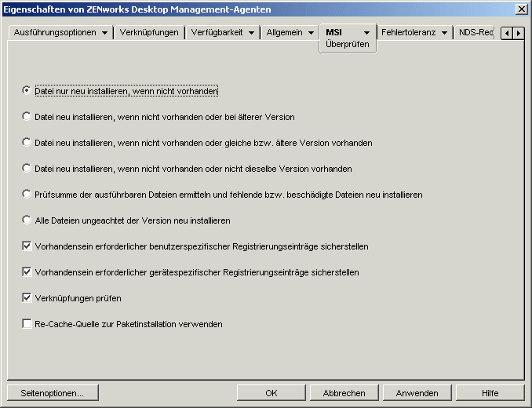Screen dimensions: 532x408
Task: Switch to the Verknüpfungen tab
Action: (149, 32)
